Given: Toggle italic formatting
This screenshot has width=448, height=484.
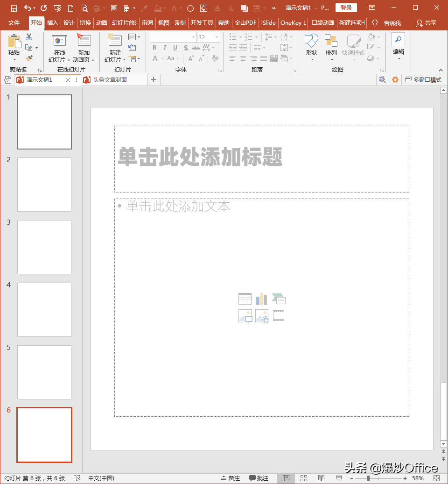Looking at the screenshot, I should pyautogui.click(x=165, y=48).
